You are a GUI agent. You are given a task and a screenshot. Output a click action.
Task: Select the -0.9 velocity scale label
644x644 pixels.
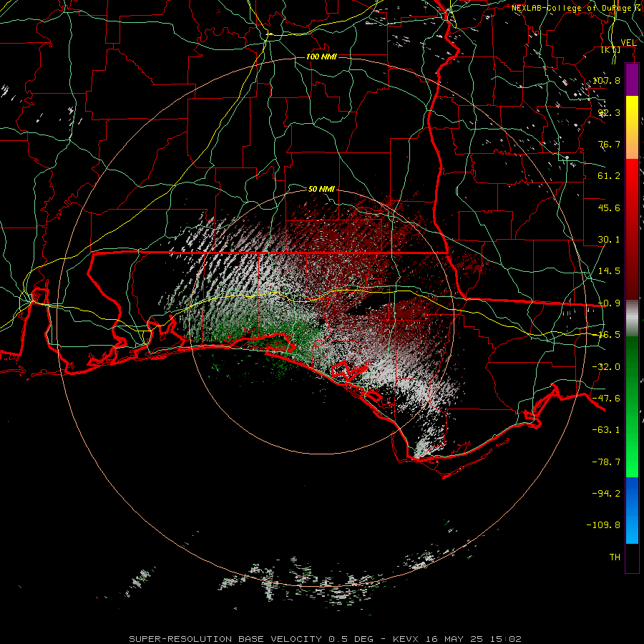coord(609,303)
